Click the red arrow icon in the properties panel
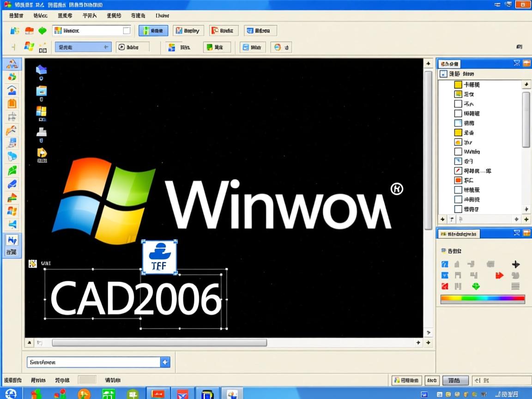This screenshot has height=399, width=532. [500, 276]
